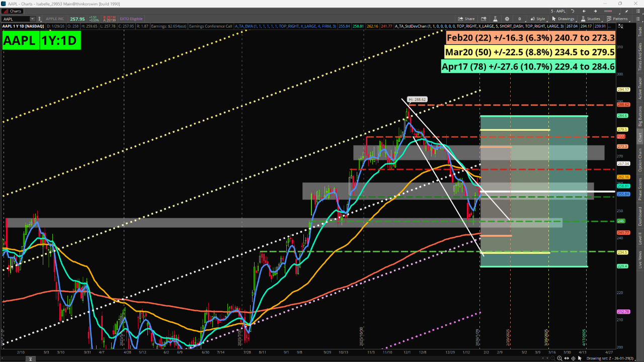
Task: Open the chart settings gear icon
Action: (506, 19)
